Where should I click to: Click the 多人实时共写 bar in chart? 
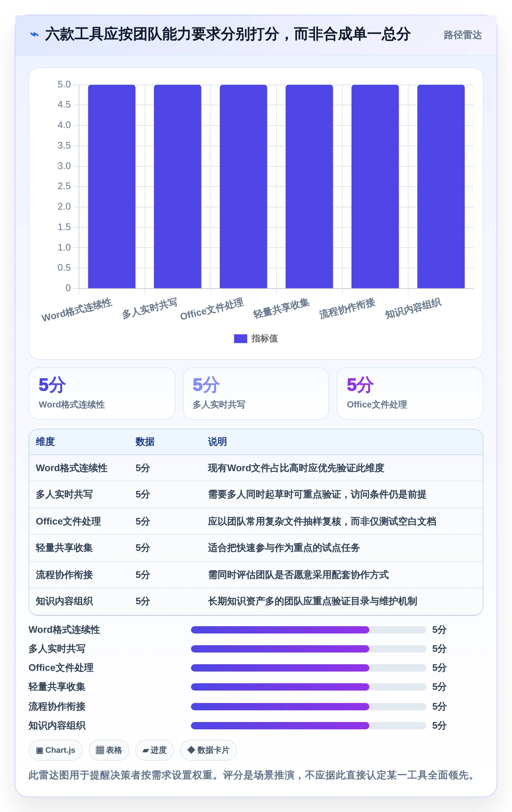tap(177, 187)
